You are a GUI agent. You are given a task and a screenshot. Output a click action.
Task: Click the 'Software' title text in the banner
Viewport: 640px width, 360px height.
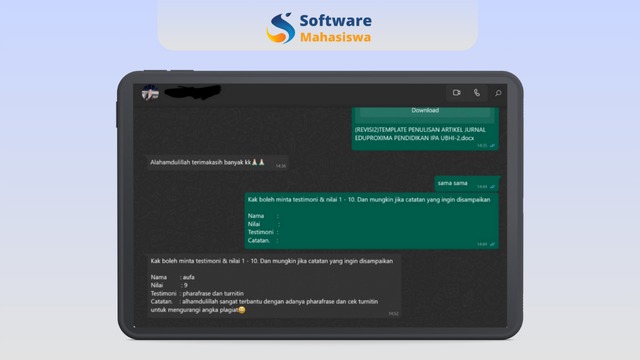(336, 20)
